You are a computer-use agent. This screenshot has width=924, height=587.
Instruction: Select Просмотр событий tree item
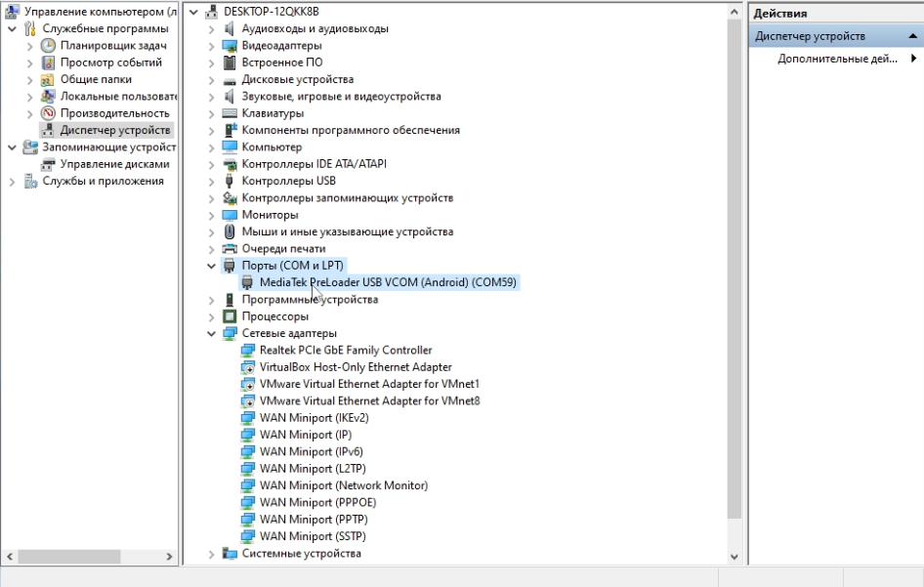[110, 63]
